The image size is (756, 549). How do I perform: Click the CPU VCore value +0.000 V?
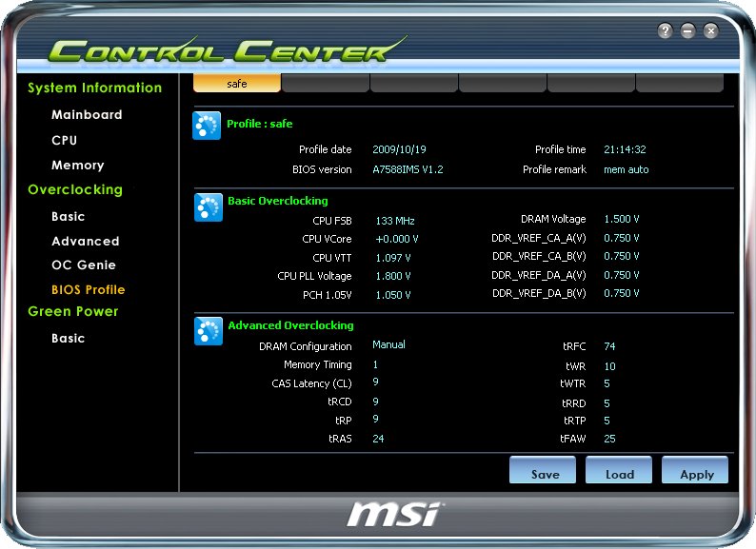point(397,239)
